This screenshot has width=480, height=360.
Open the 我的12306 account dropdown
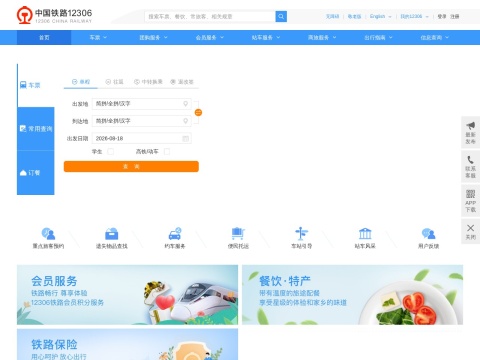click(414, 16)
